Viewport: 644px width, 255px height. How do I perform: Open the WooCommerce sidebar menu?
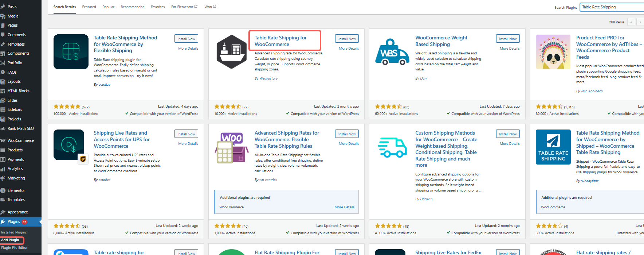click(20, 140)
